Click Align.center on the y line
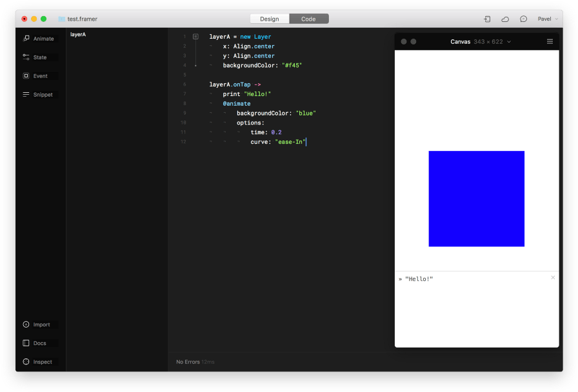Image resolution: width=578 pixels, height=392 pixels. coord(254,55)
